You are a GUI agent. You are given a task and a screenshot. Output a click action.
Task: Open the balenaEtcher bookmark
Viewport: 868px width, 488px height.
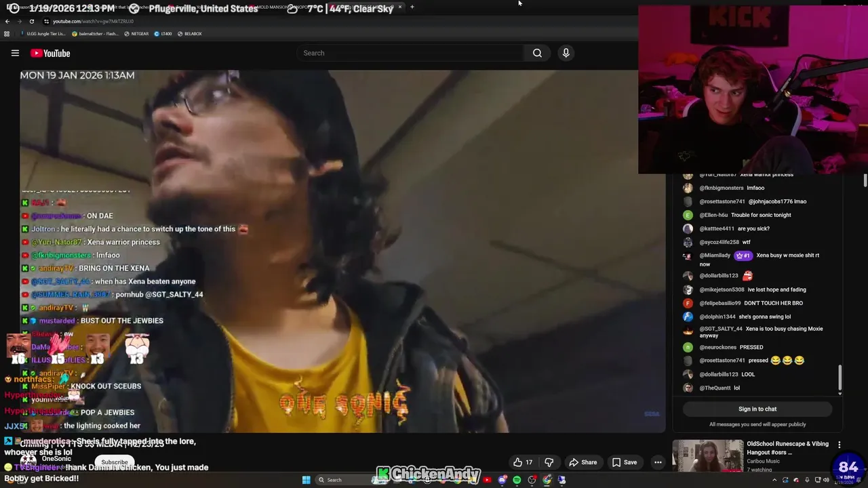95,33
